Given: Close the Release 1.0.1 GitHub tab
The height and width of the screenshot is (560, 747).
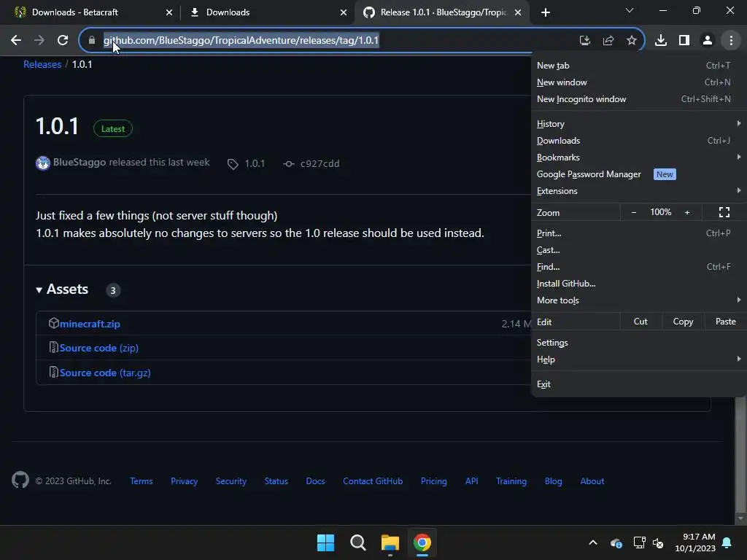Looking at the screenshot, I should tap(518, 12).
